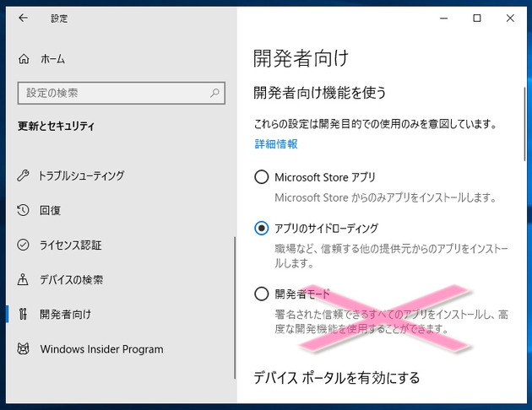Click the 設定 window title
This screenshot has height=410, width=532.
click(59, 19)
